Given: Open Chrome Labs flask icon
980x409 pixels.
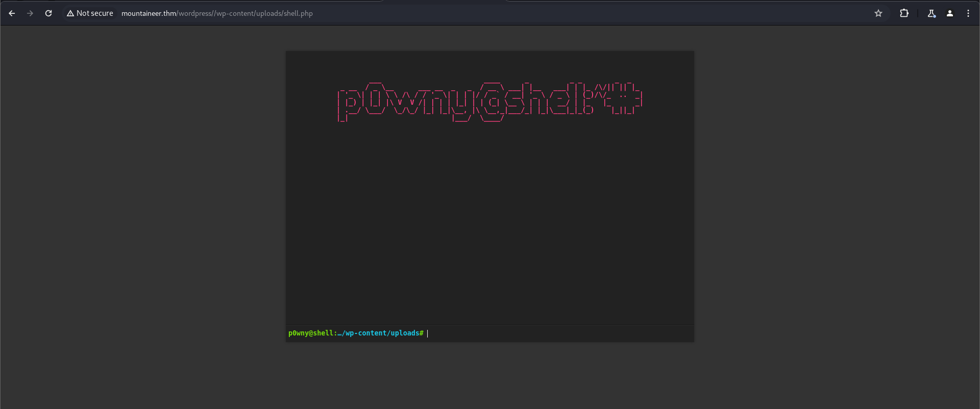Looking at the screenshot, I should 932,13.
